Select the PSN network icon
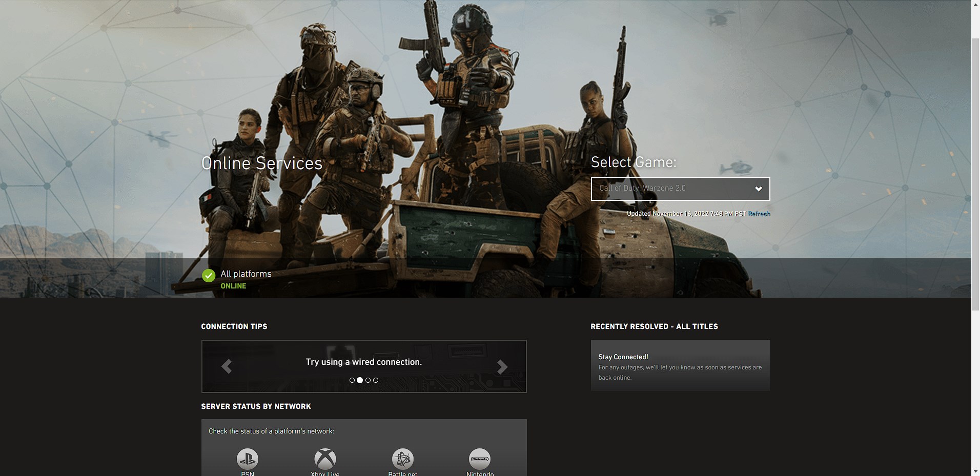Screen dimensions: 980x476 [x=248, y=459]
